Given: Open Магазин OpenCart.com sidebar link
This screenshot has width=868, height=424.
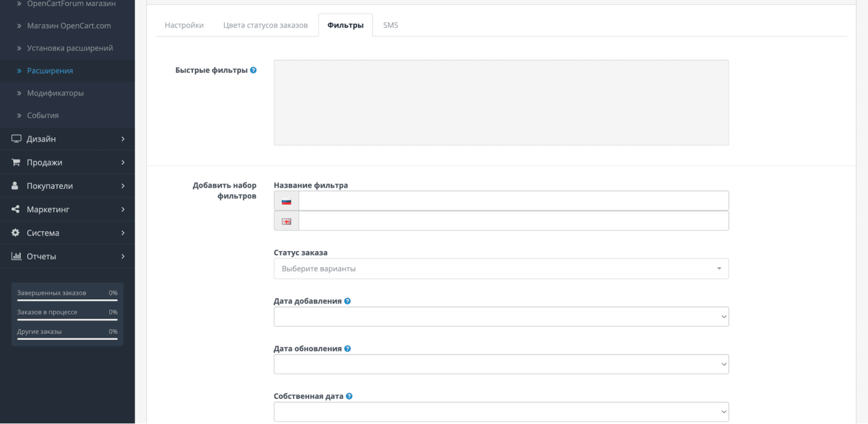Looking at the screenshot, I should (x=69, y=26).
